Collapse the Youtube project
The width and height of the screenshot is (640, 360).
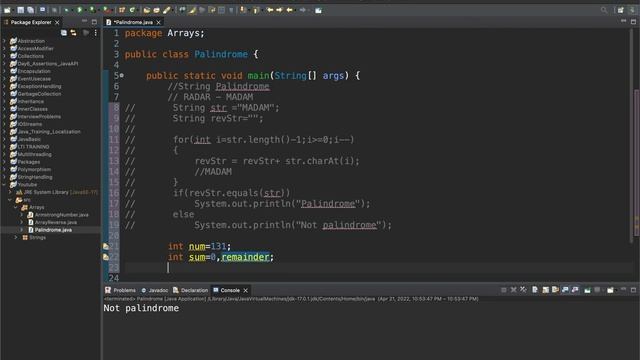(x=4, y=184)
